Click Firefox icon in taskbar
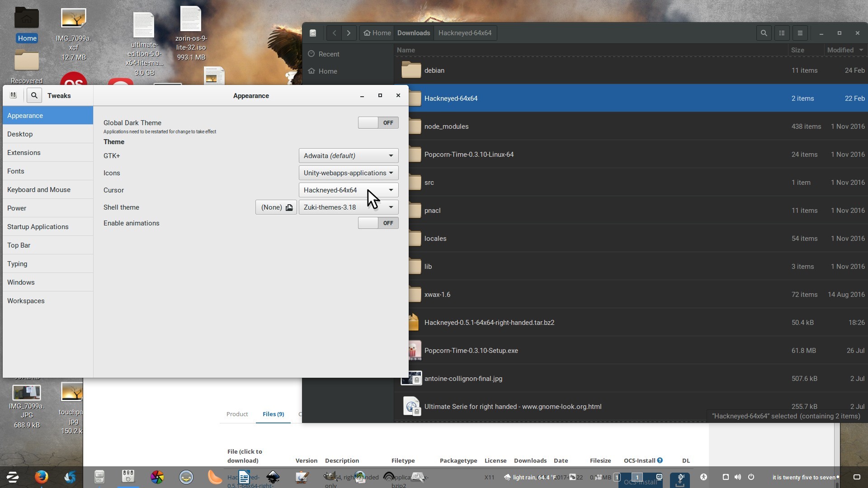Viewport: 868px width, 488px height. (41, 477)
